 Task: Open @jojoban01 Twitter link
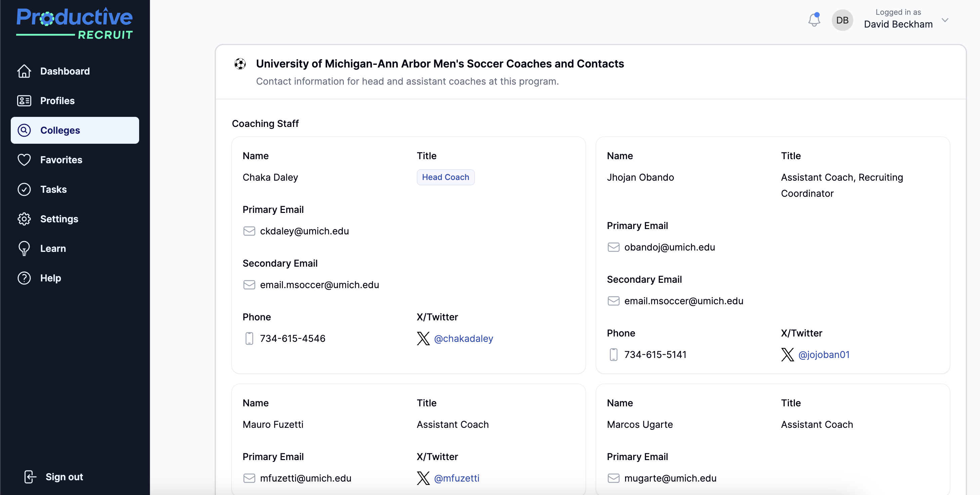(824, 354)
